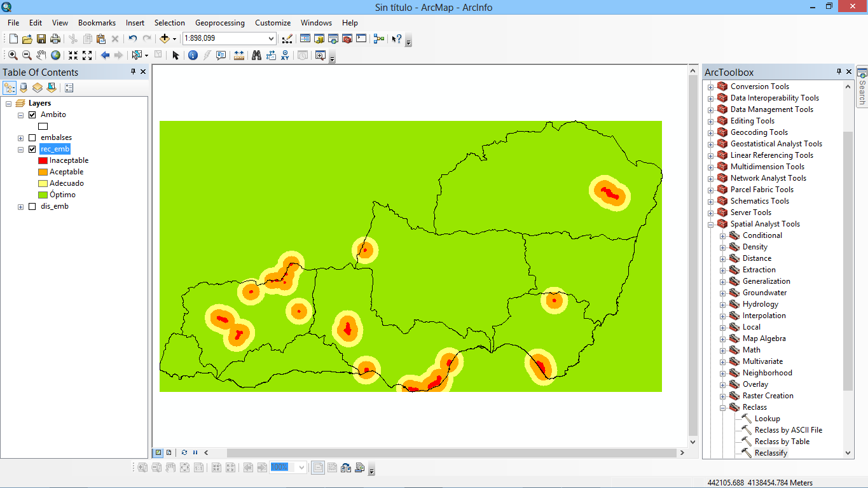Activate the Pan hand tool
868x488 pixels.
[41, 55]
